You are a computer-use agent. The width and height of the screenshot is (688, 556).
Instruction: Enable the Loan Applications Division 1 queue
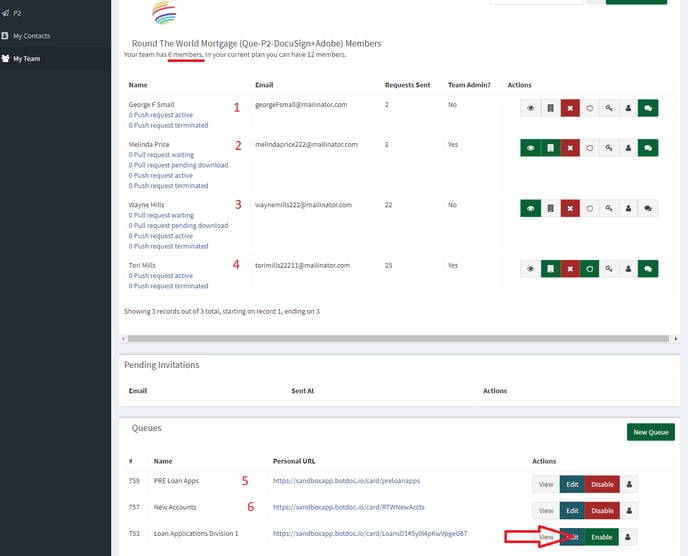coord(601,537)
